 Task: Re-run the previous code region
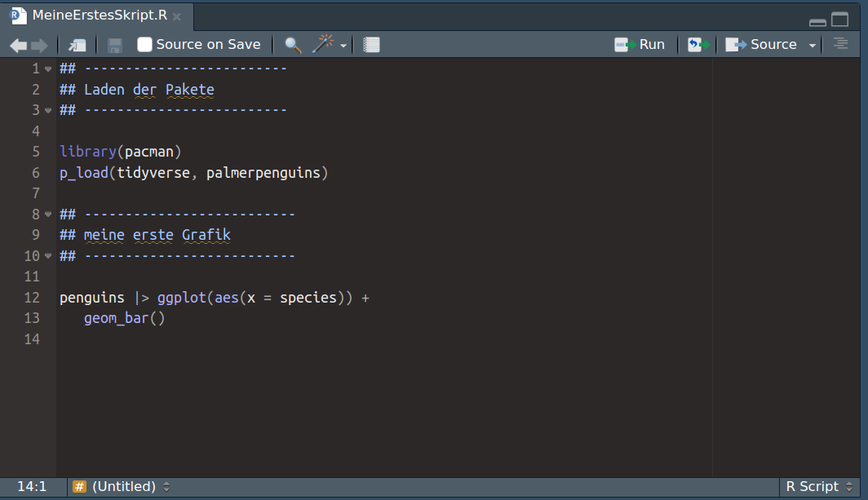[697, 45]
